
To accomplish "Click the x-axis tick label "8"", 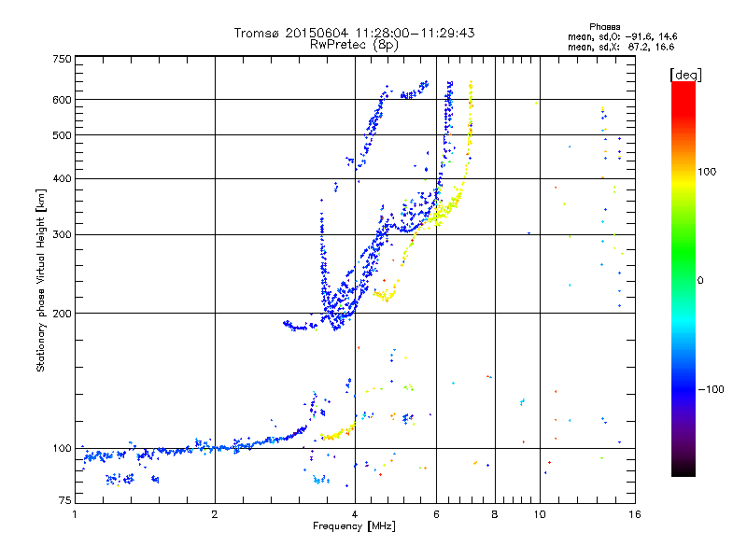I will point(495,514).
